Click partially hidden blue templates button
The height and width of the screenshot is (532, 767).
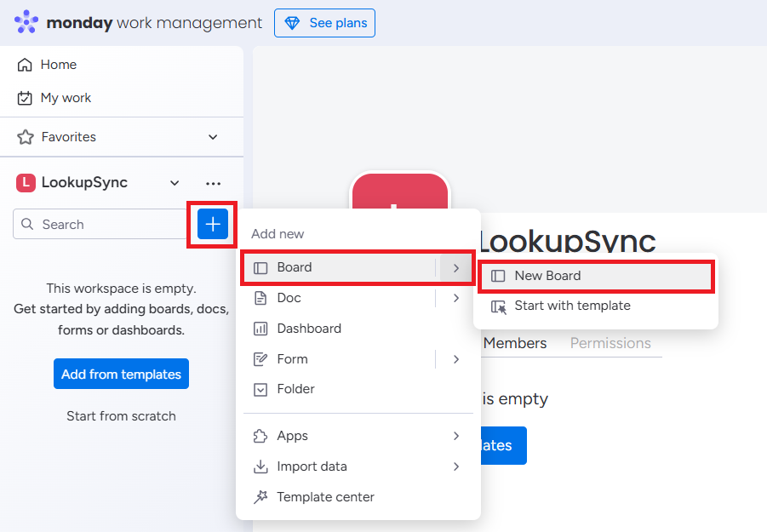click(x=504, y=445)
